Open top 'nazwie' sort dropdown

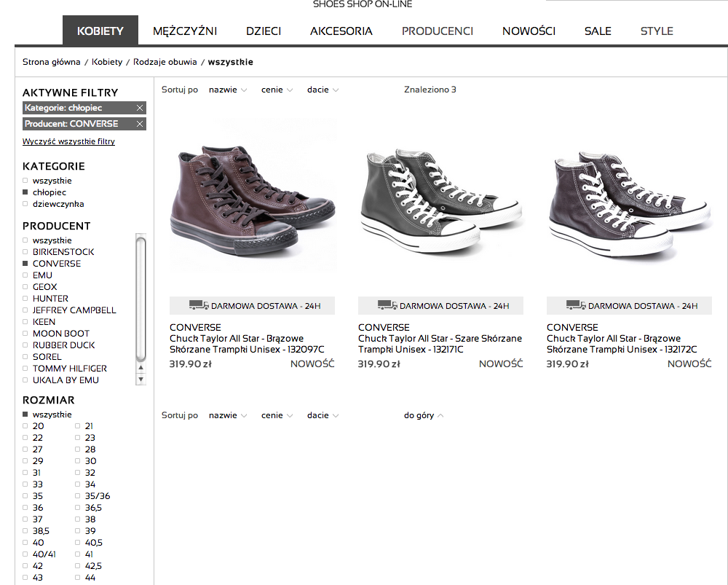(228, 90)
